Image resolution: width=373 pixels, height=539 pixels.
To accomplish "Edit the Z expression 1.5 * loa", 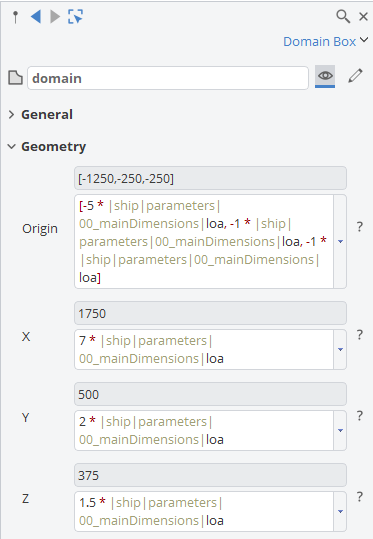I will tap(204, 512).
